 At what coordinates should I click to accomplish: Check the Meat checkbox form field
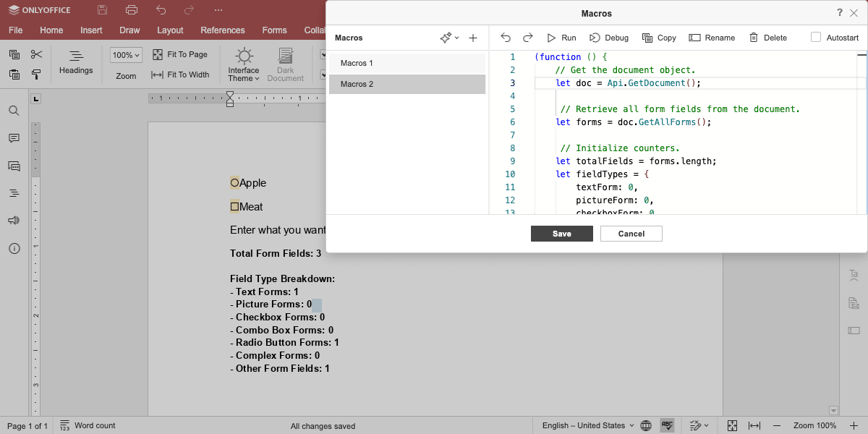pyautogui.click(x=234, y=207)
